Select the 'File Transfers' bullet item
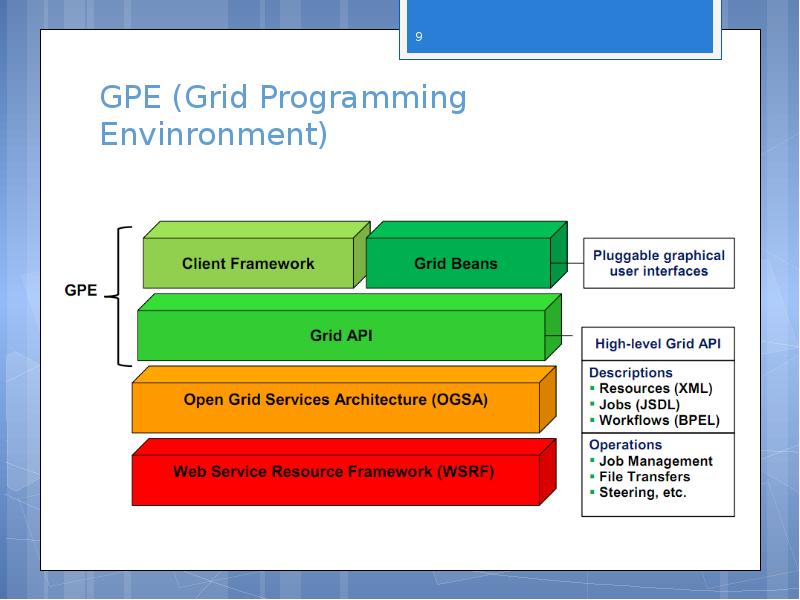 pyautogui.click(x=644, y=477)
